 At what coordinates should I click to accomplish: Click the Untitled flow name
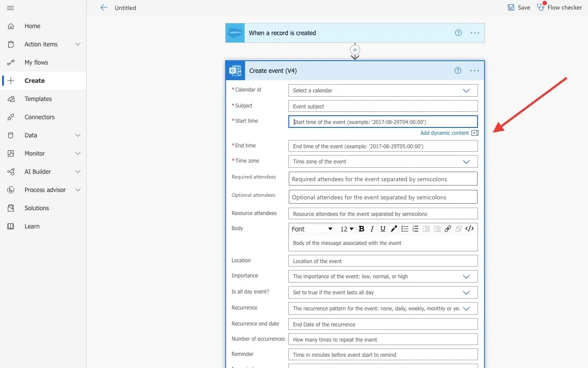(x=125, y=8)
